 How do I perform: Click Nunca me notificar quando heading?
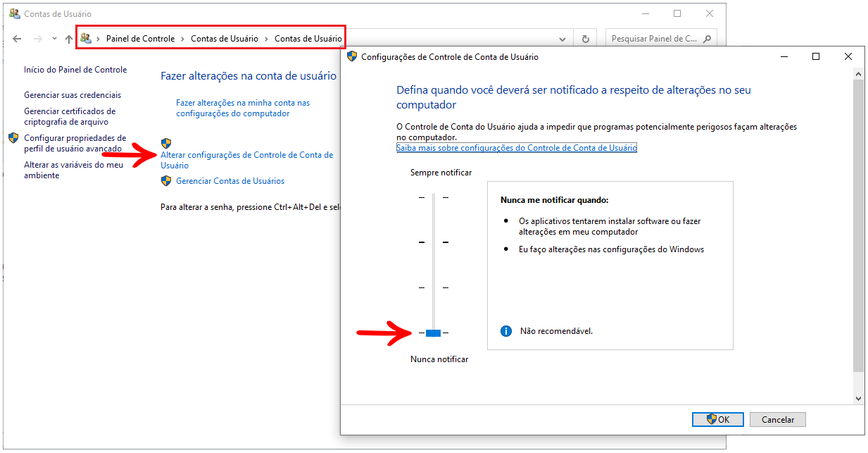554,200
